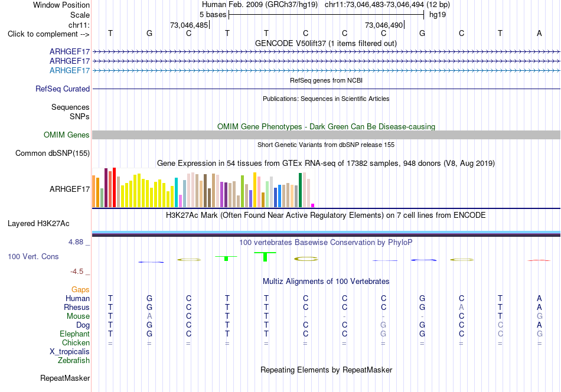
Task: Click the 73,046,485 position marker
Action: 189,25
